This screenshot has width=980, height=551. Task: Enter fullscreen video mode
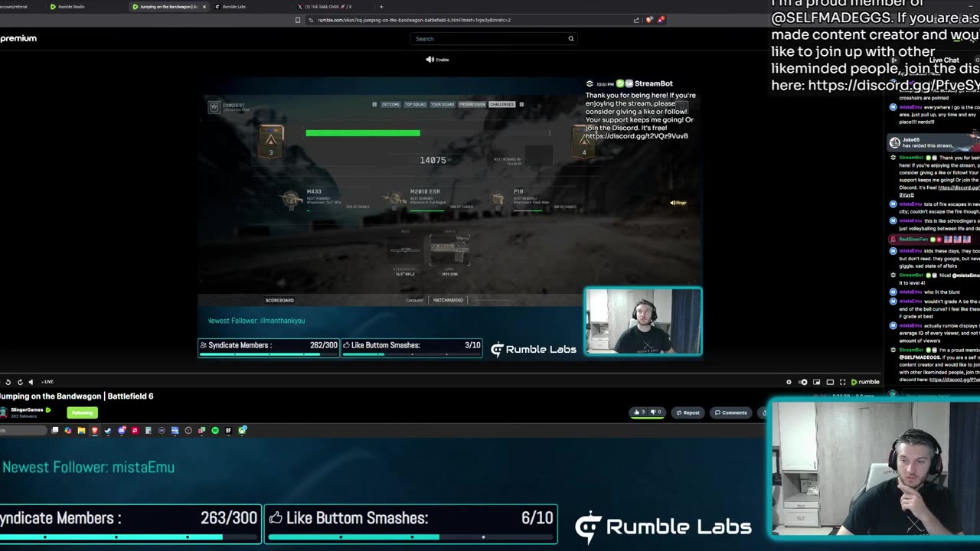(x=842, y=382)
